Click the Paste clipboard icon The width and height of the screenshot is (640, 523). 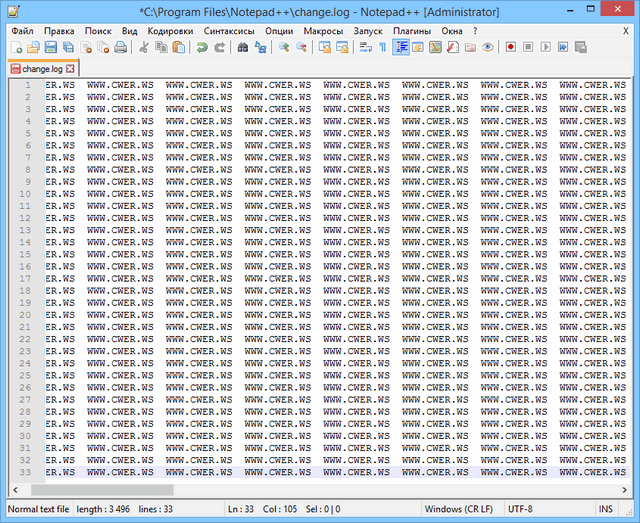coord(178,47)
